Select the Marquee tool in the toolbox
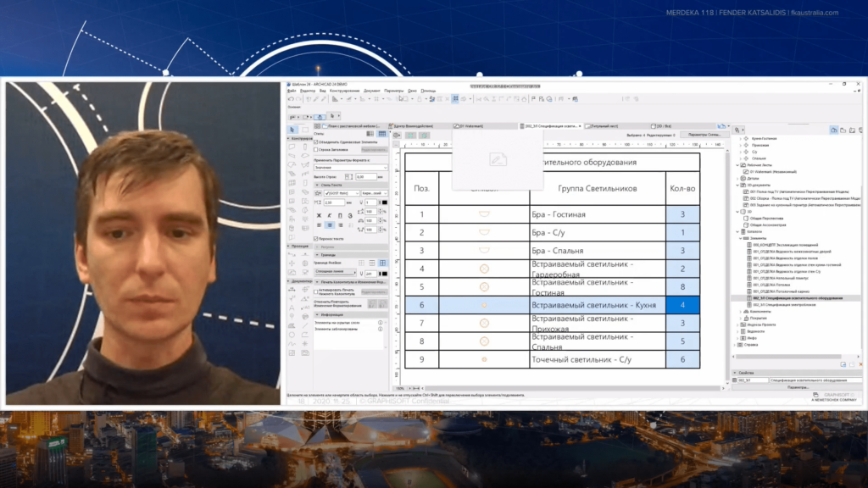Viewport: 868px width, 488px height. (304, 130)
